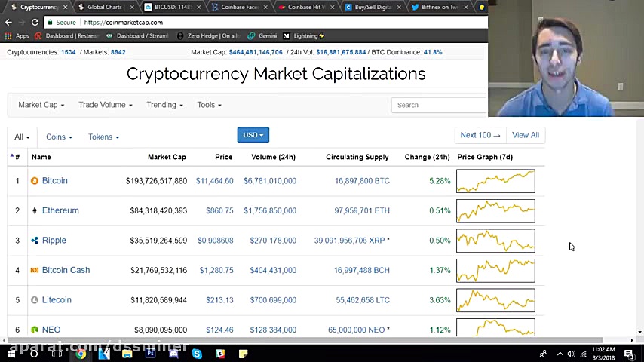
Task: Click the View All button
Action: (526, 135)
